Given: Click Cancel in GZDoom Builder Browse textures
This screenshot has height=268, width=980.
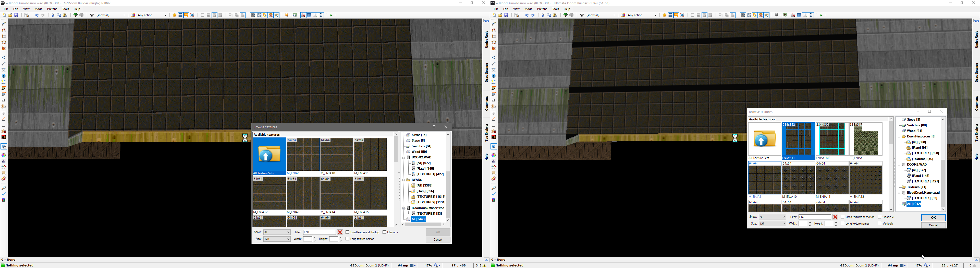Looking at the screenshot, I should (438, 240).
